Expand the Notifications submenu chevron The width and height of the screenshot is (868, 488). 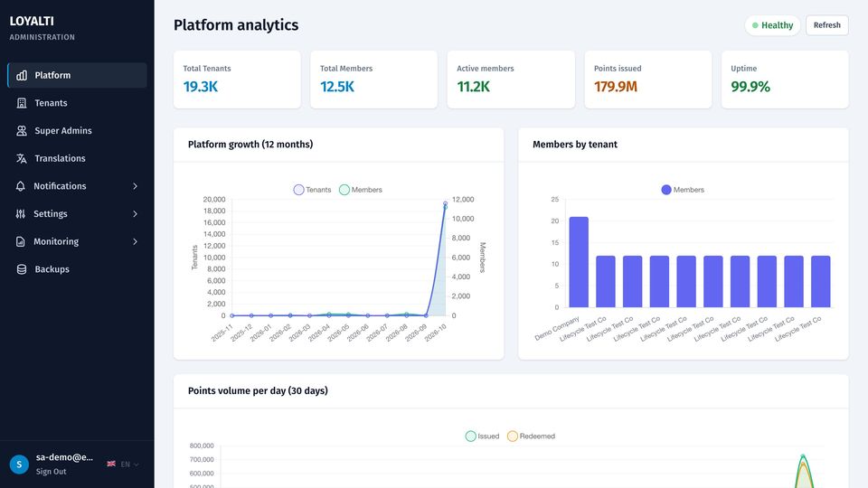click(x=135, y=186)
